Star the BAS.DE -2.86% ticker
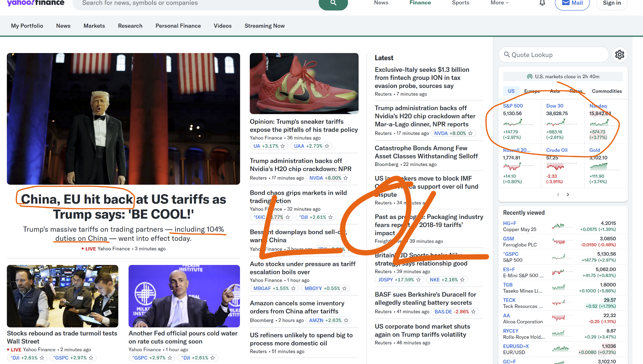Image resolution: width=643 pixels, height=364 pixels. pyautogui.click(x=473, y=312)
